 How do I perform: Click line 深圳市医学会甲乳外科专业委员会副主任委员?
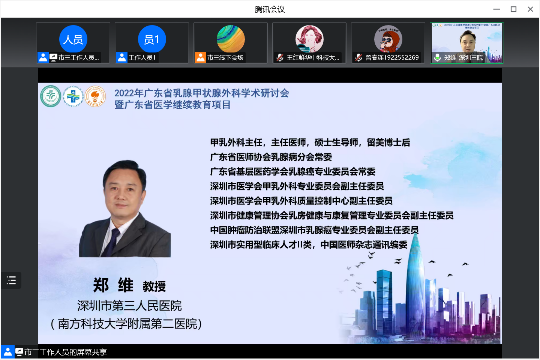pyautogui.click(x=297, y=186)
